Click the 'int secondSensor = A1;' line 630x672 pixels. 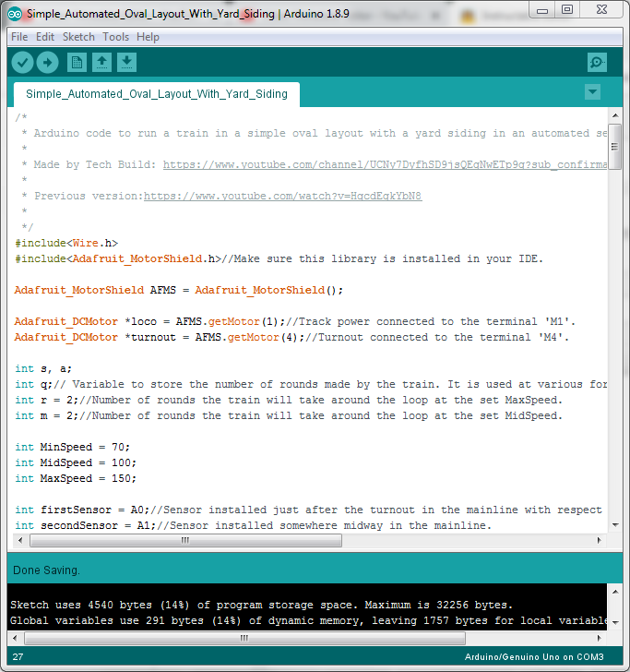(253, 525)
